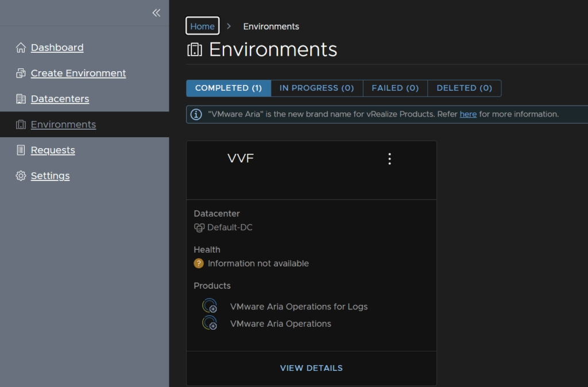The height and width of the screenshot is (387, 588).
Task: Click the Health label on the card
Action: (207, 249)
